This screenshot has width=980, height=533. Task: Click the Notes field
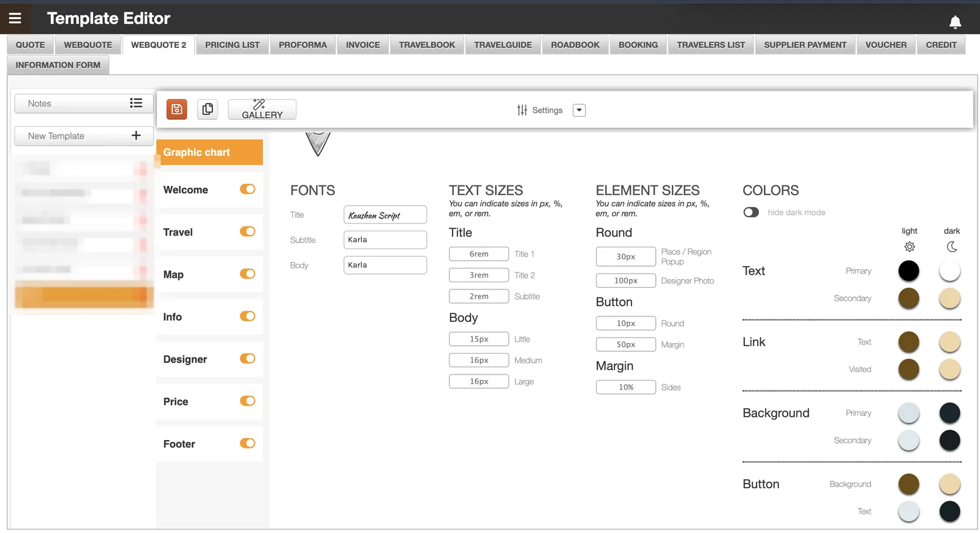click(84, 103)
